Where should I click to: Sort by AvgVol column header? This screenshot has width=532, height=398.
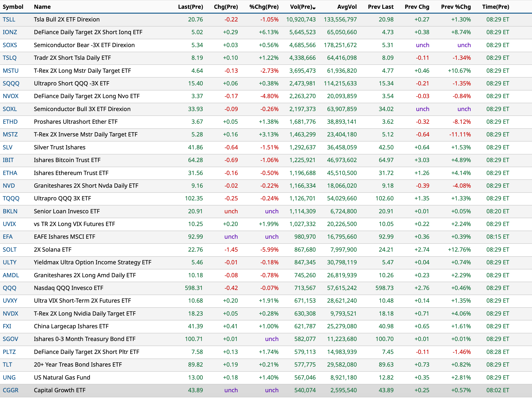[x=347, y=7]
